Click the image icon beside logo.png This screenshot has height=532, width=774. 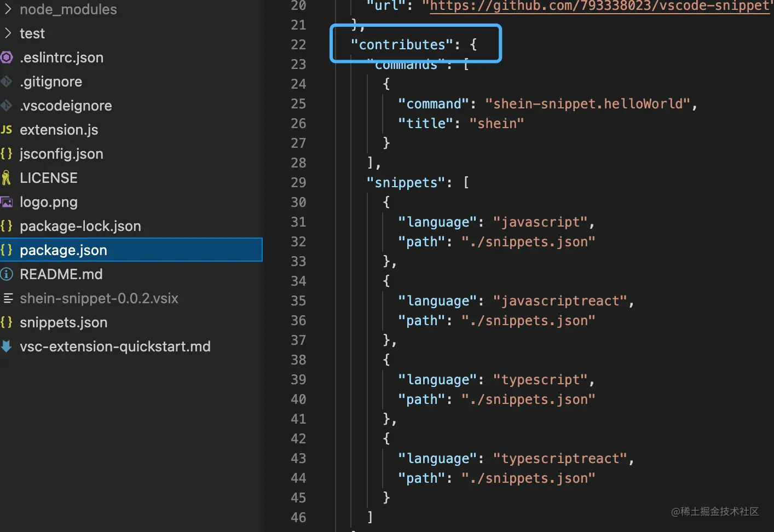click(7, 202)
